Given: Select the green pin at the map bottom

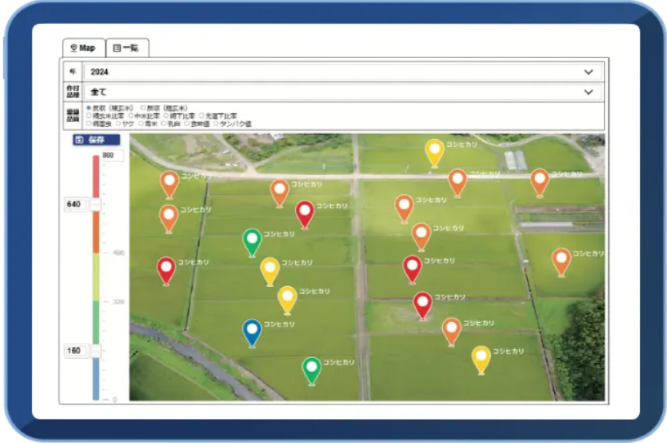Looking at the screenshot, I should coord(312,368).
